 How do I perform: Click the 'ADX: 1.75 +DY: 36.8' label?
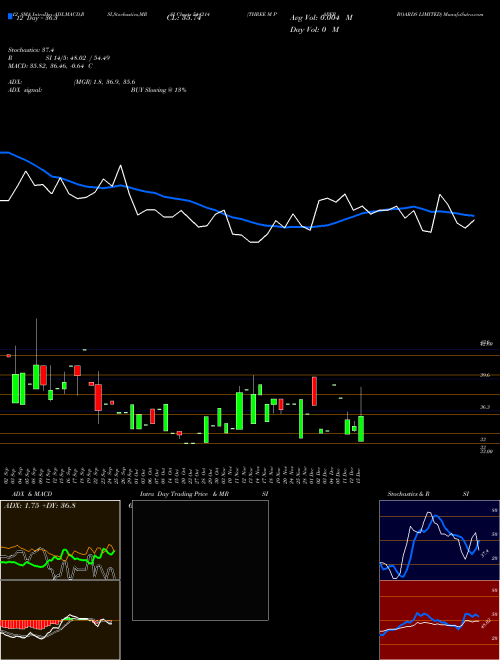point(40,506)
